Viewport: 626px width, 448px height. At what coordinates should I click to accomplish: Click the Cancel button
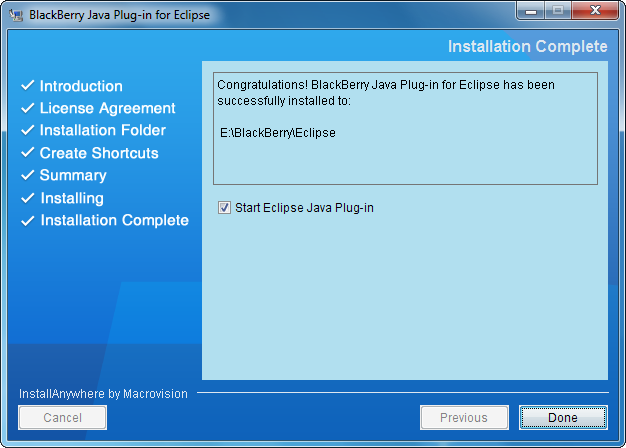tap(63, 418)
